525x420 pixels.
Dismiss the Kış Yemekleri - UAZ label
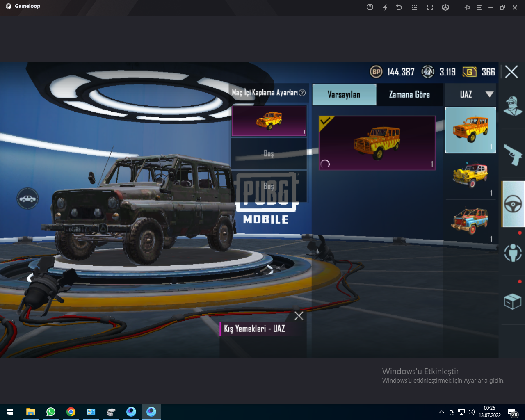[x=299, y=315]
